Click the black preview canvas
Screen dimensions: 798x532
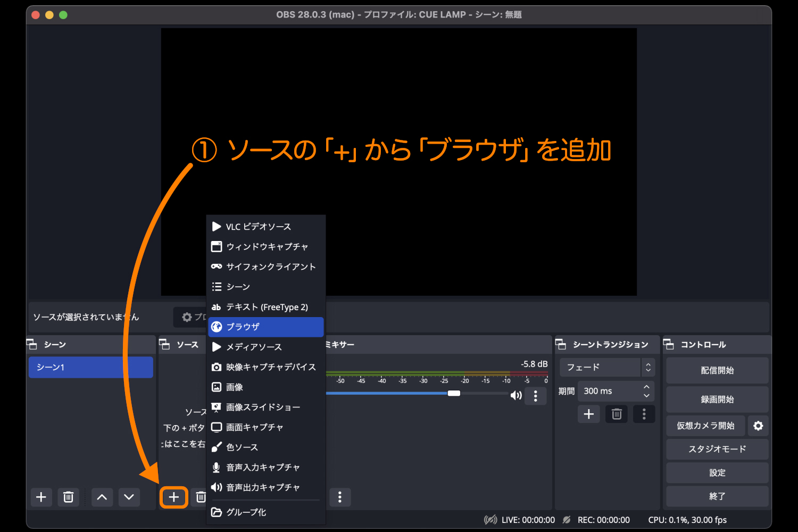(399, 162)
